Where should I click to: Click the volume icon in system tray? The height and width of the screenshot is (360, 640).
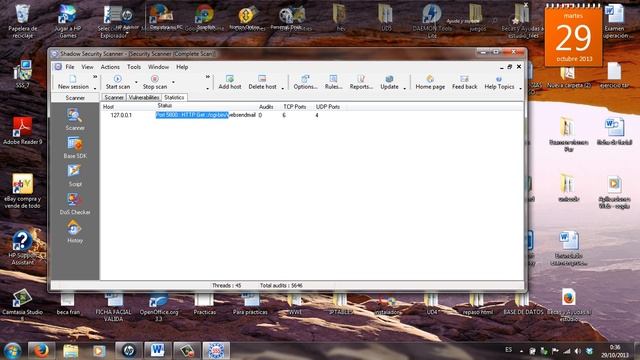click(577, 351)
